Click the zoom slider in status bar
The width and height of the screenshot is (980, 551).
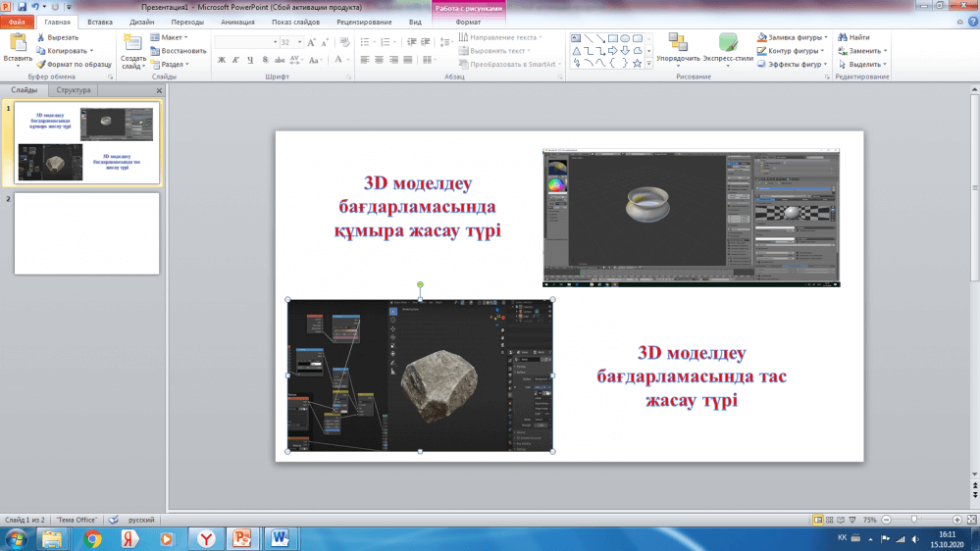(x=915, y=520)
